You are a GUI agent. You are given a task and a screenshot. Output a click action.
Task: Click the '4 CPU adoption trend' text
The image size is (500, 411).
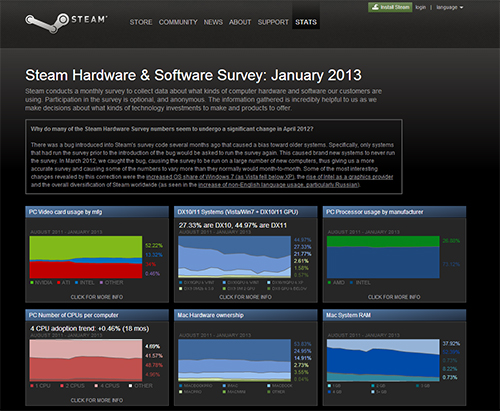(90, 329)
